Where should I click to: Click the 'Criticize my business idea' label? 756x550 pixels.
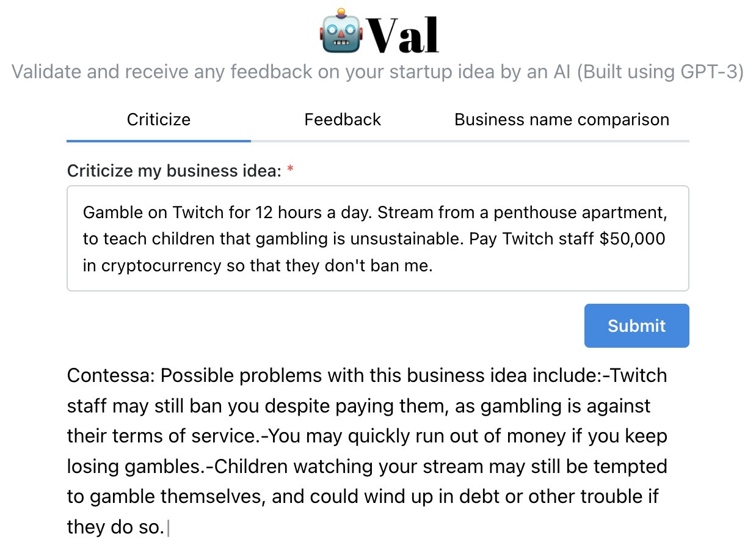click(x=175, y=171)
